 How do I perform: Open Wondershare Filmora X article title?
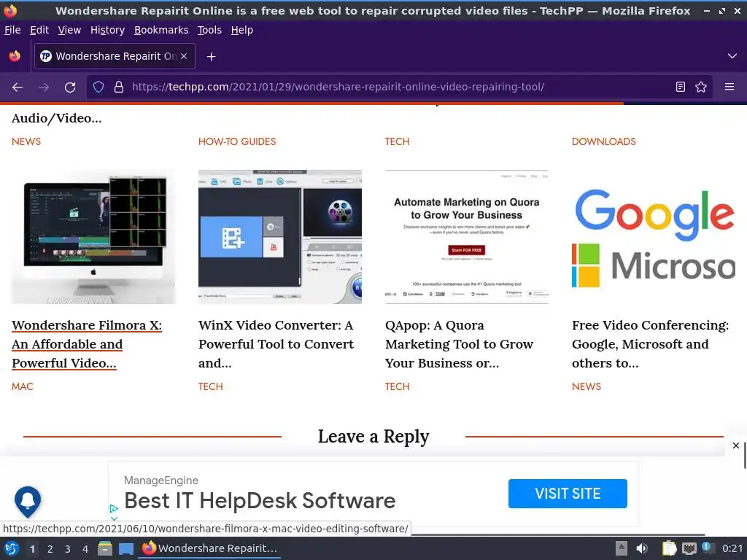pyautogui.click(x=87, y=344)
